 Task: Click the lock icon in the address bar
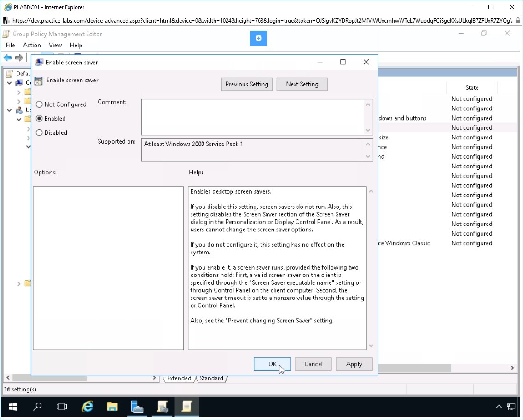point(517,20)
